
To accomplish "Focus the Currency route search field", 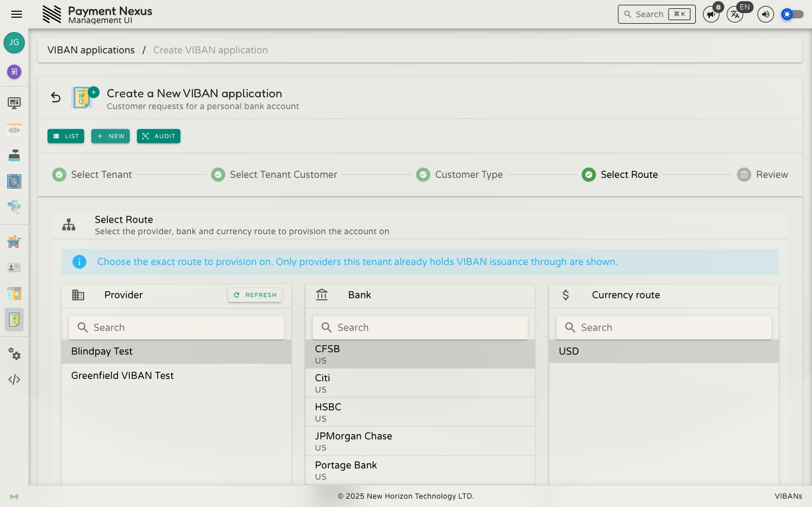I will [x=664, y=327].
